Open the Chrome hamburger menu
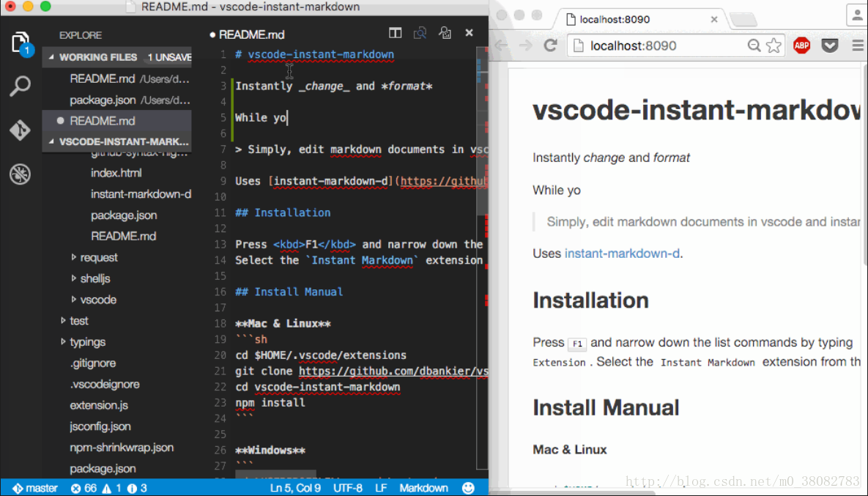This screenshot has height=496, width=868. (x=858, y=45)
